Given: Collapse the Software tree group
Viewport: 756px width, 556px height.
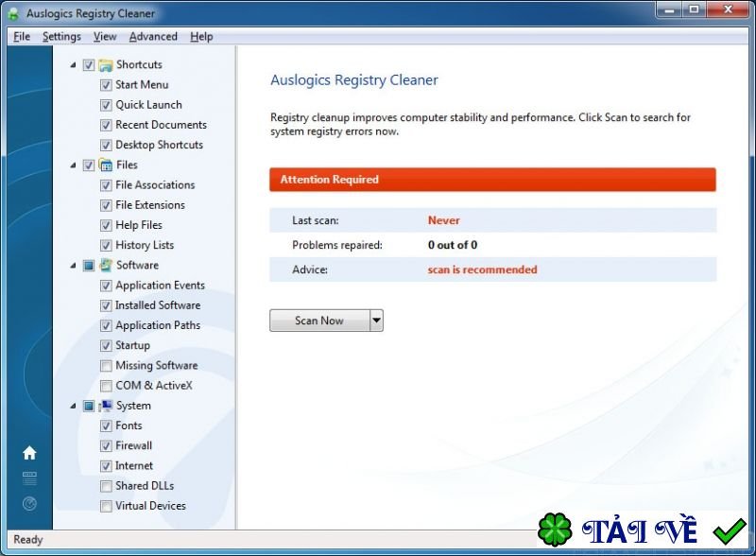Looking at the screenshot, I should tap(74, 266).
